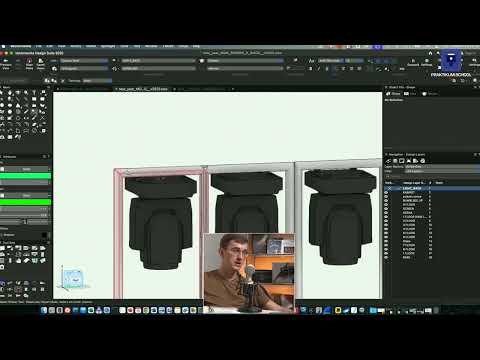
Task: Sort by the Stack column header
Action: click(x=430, y=183)
